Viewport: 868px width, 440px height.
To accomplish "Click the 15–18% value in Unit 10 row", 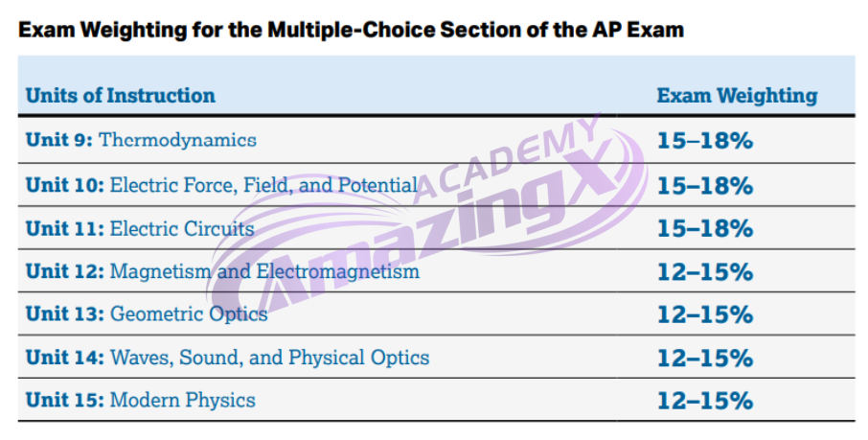I will coord(705,186).
